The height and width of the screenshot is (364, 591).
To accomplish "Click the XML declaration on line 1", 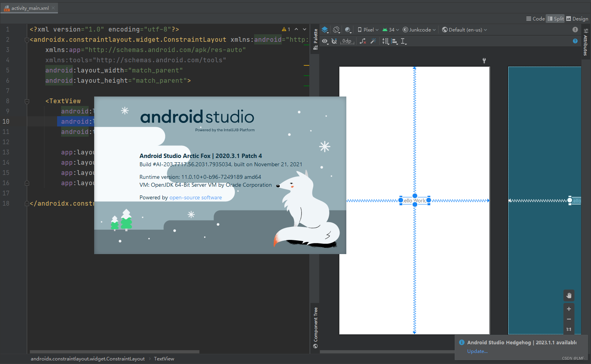I will point(104,30).
